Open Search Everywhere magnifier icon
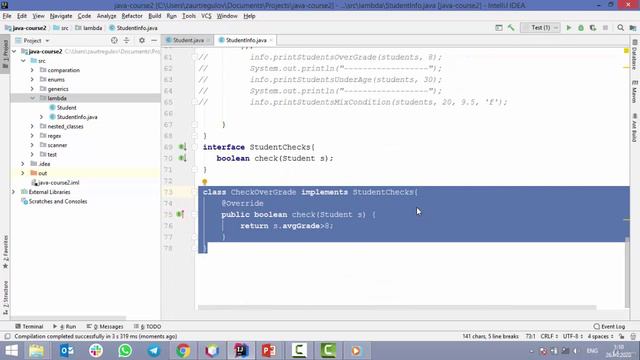This screenshot has width=640, height=360. pos(620,28)
